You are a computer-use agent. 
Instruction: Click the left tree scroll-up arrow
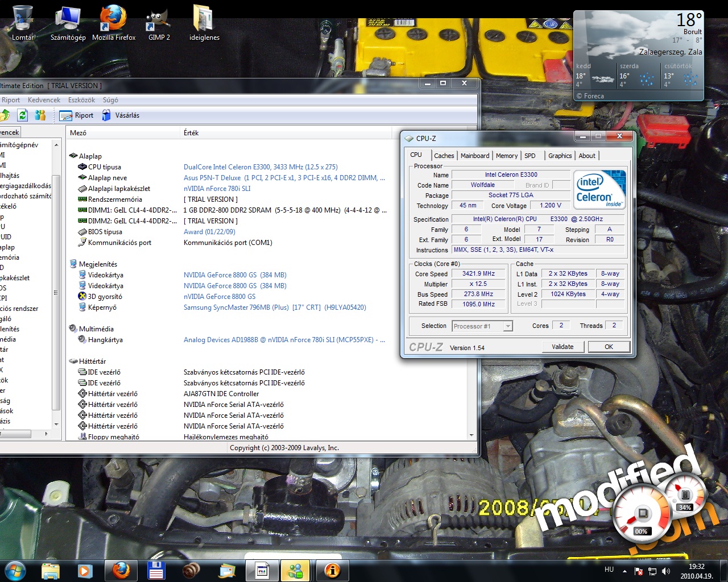click(x=56, y=145)
